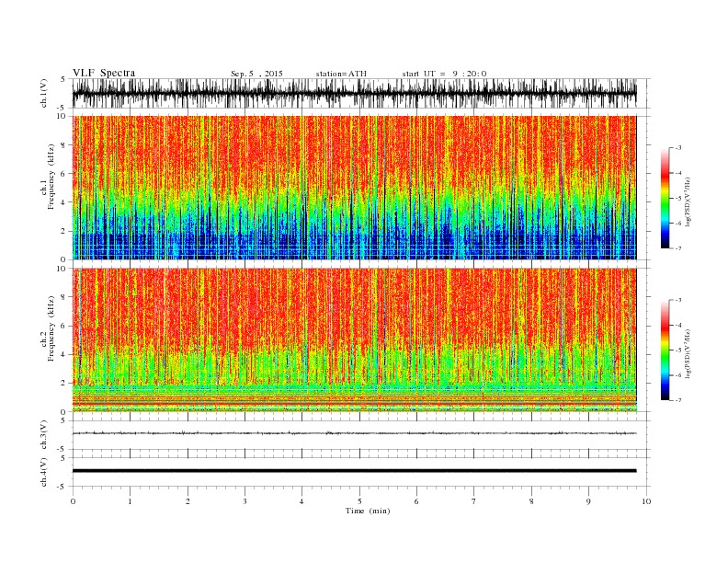Click inside the ch.1 spectrogram panel

pyautogui.click(x=355, y=188)
